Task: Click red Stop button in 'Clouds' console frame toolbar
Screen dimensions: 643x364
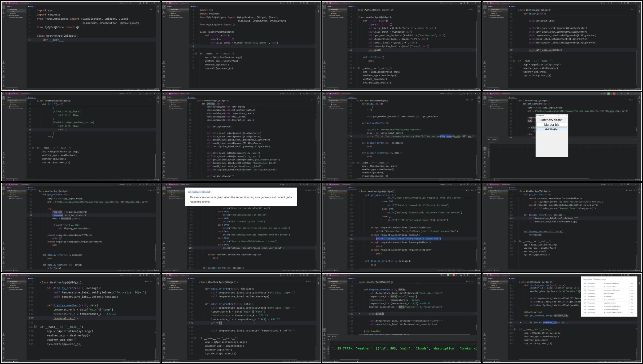Action: click(454, 275)
